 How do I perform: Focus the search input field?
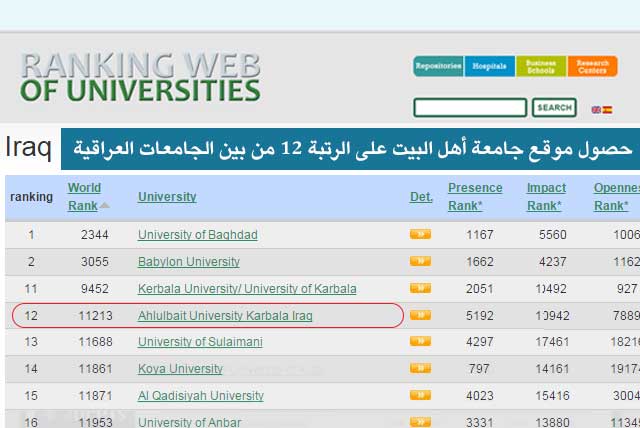pyautogui.click(x=470, y=108)
